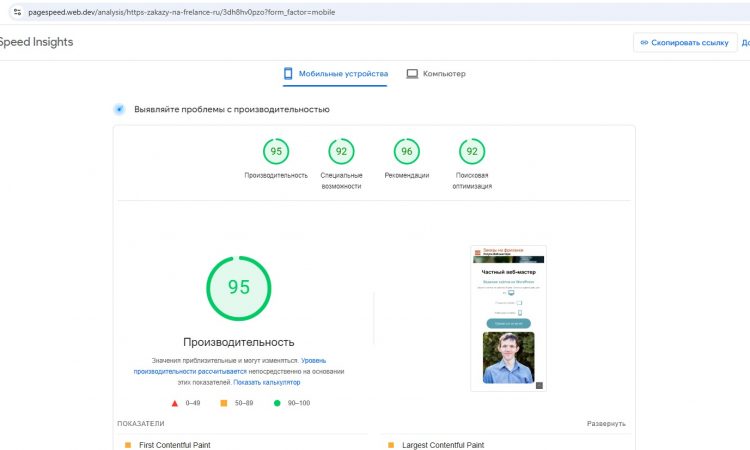Screen dimensions: 750x450
Task: Jump to Специальные возможности score 92
Action: tap(341, 151)
